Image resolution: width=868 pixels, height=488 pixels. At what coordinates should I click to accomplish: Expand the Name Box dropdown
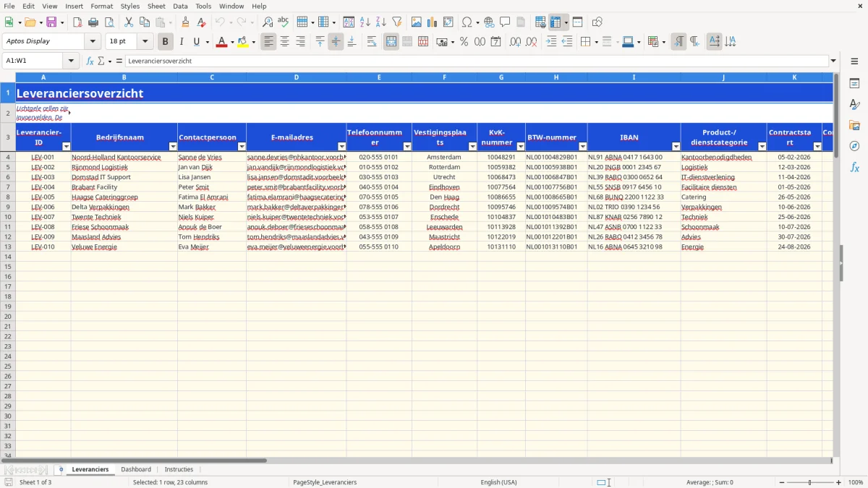pyautogui.click(x=71, y=61)
